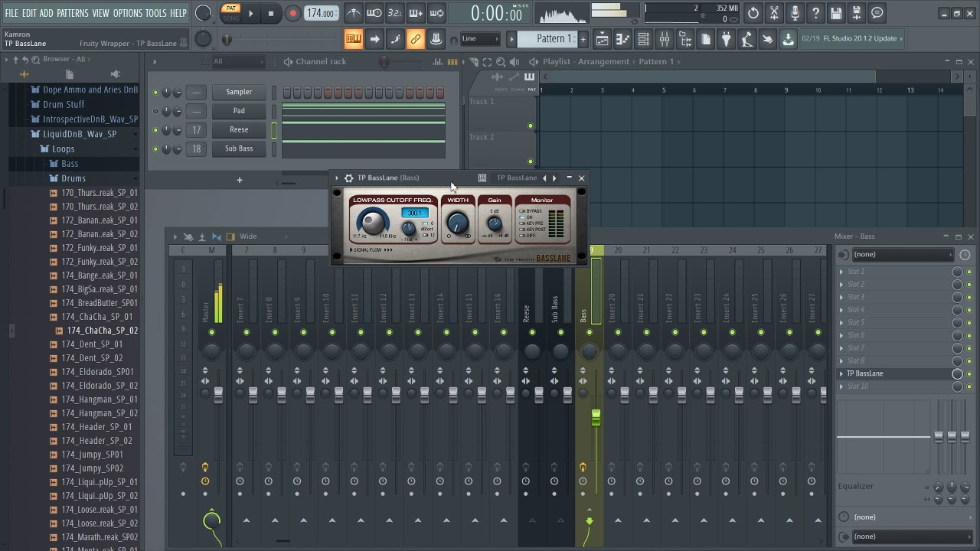Open the Plugin picker plug icon
Image resolution: width=980 pixels, height=551 pixels.
click(x=727, y=39)
